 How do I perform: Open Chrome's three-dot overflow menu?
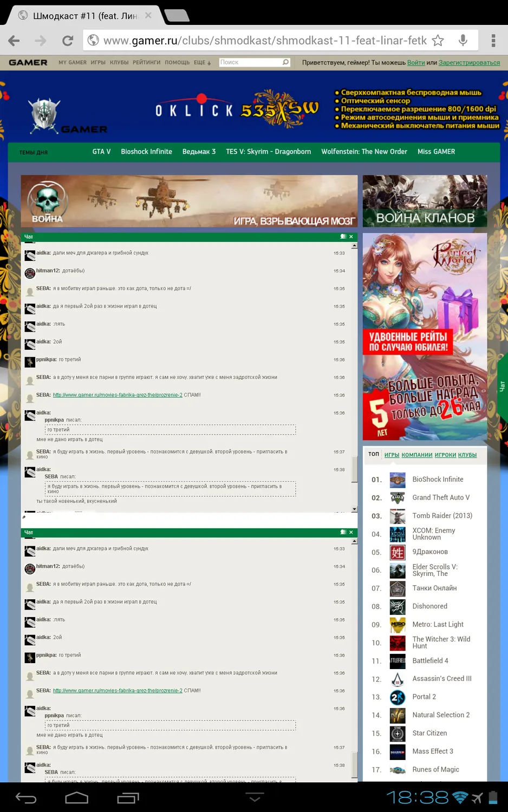[493, 41]
